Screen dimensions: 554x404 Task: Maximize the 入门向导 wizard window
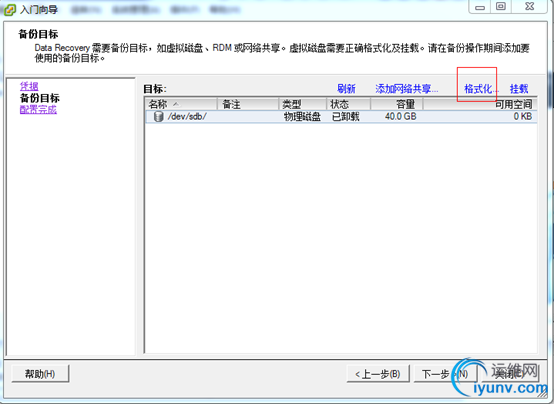(x=501, y=7)
